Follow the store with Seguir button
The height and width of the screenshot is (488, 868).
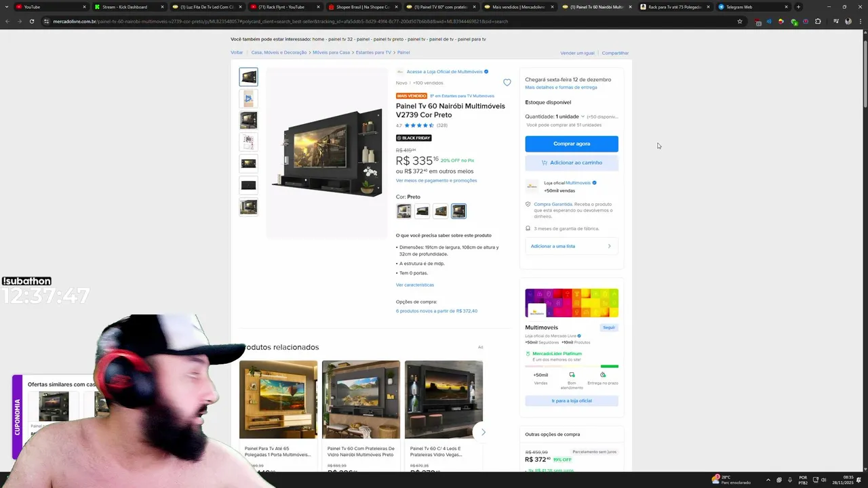(x=609, y=327)
